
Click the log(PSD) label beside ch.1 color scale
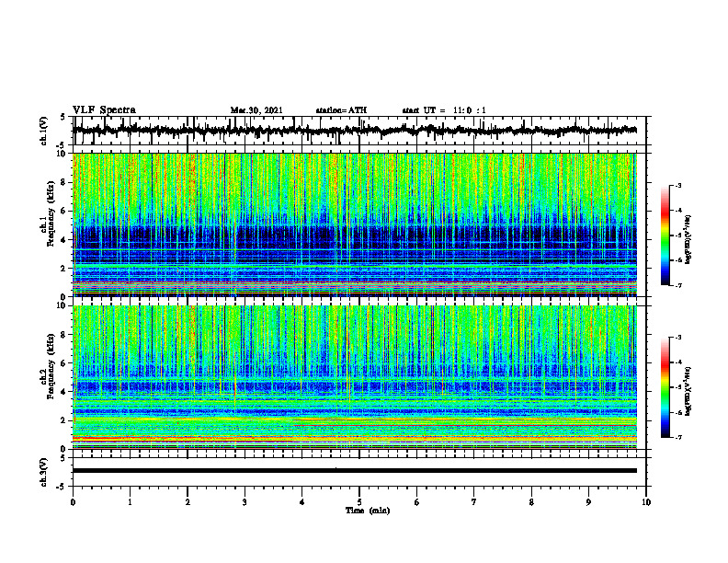[688, 240]
